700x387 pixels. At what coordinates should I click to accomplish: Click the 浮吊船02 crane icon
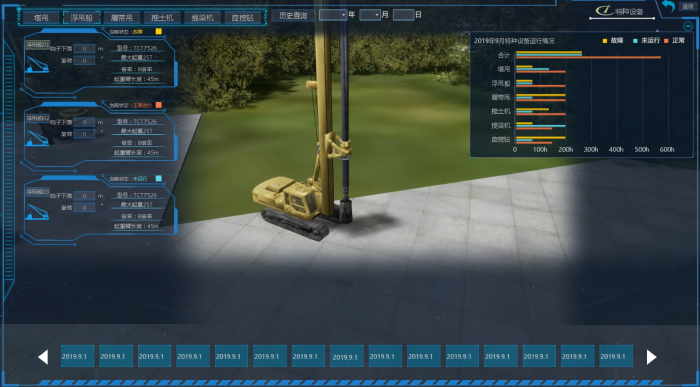pos(37,138)
